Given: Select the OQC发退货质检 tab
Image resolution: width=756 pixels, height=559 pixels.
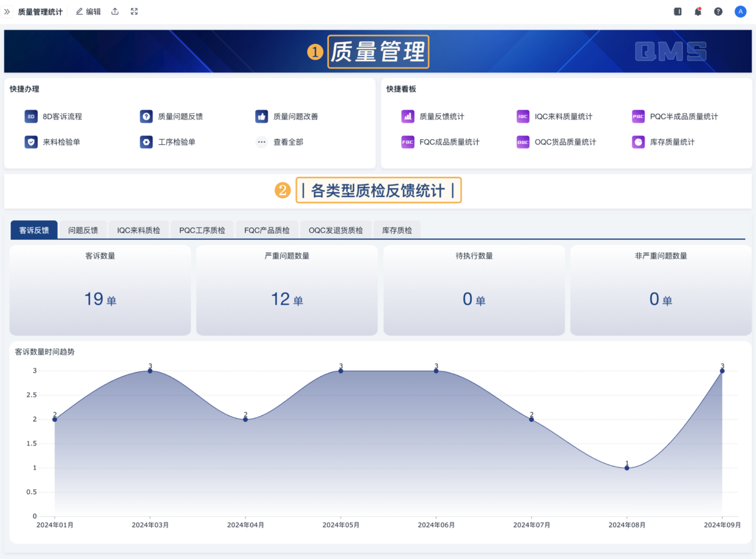Looking at the screenshot, I should point(335,230).
